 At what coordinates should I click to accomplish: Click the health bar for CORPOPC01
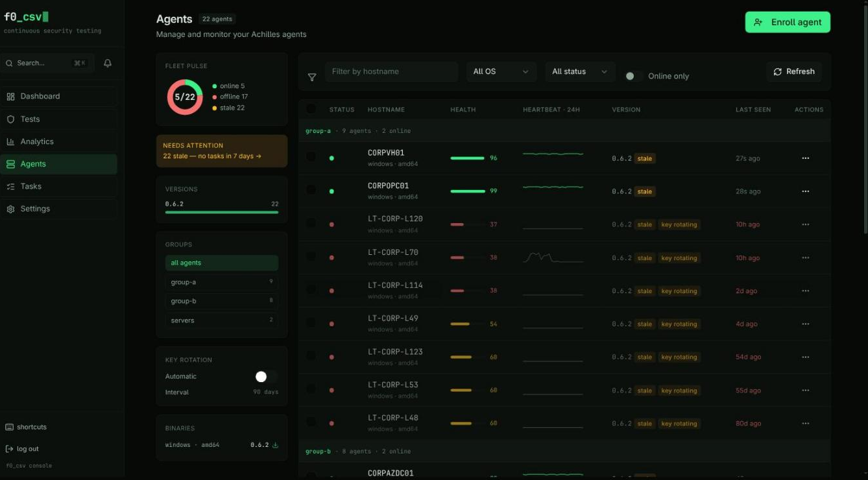[468, 191]
